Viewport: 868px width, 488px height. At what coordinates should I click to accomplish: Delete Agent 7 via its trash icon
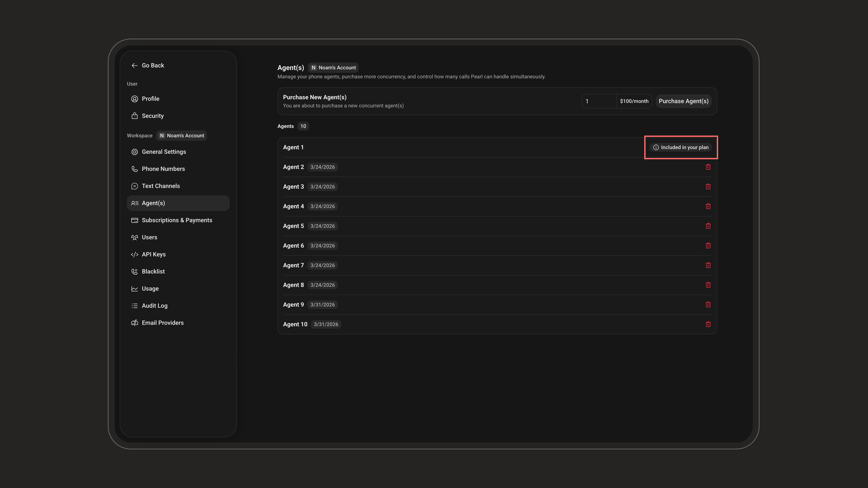click(708, 265)
